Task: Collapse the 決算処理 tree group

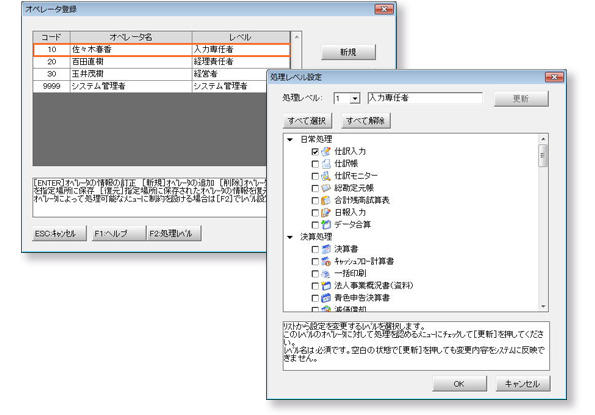Action: [290, 237]
